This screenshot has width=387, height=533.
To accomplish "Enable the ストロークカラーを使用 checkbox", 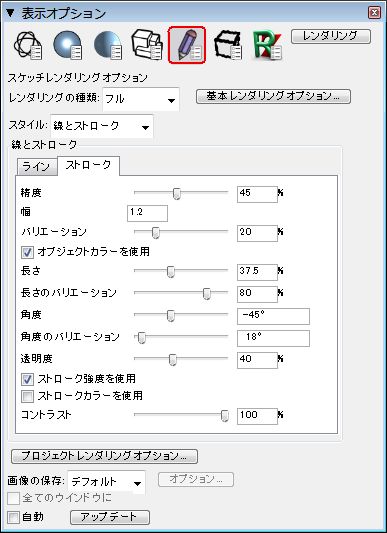I will coord(28,396).
